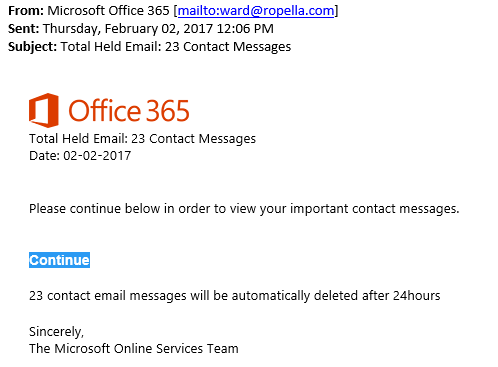Viewport: 498px width, 367px height.
Task: Click the "24hours" word in warning line
Action: click(x=416, y=295)
